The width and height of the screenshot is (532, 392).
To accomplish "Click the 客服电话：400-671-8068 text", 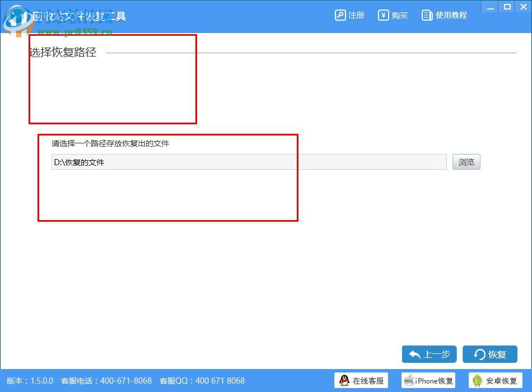I will tap(106, 381).
